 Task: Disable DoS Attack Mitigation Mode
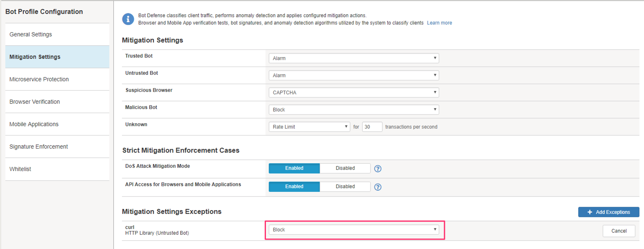pos(345,168)
